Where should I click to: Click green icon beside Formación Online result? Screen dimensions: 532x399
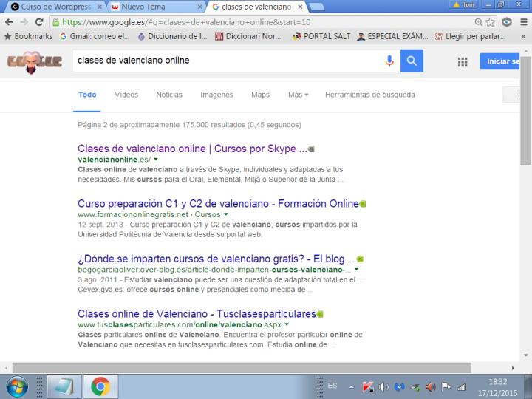pyautogui.click(x=363, y=204)
